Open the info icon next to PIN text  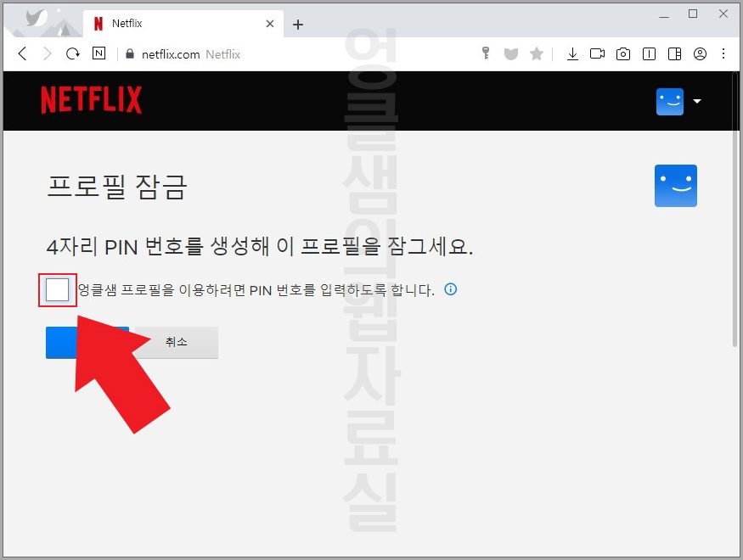[451, 288]
